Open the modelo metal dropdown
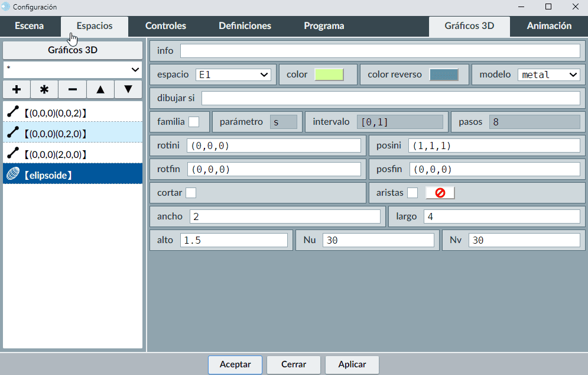The width and height of the screenshot is (588, 375). [x=548, y=75]
